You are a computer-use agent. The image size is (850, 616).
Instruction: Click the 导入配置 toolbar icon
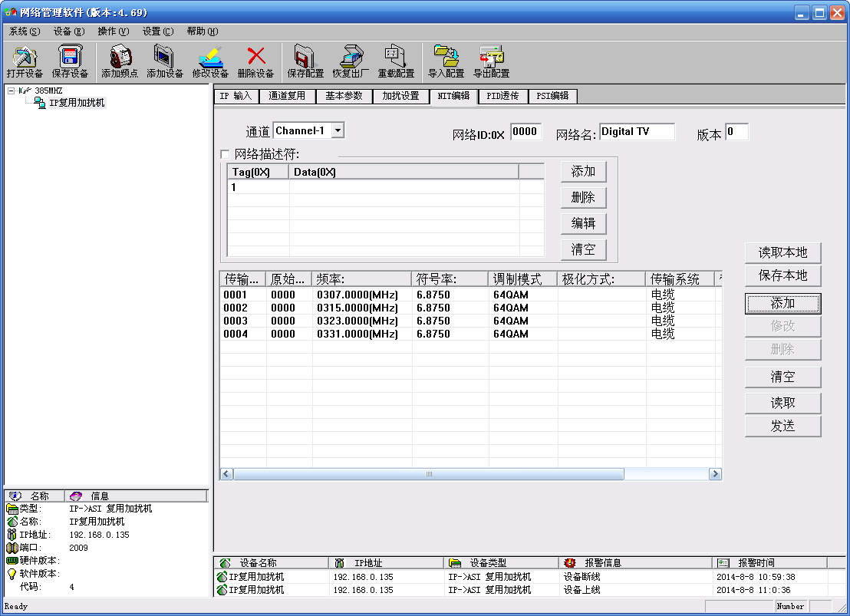446,57
